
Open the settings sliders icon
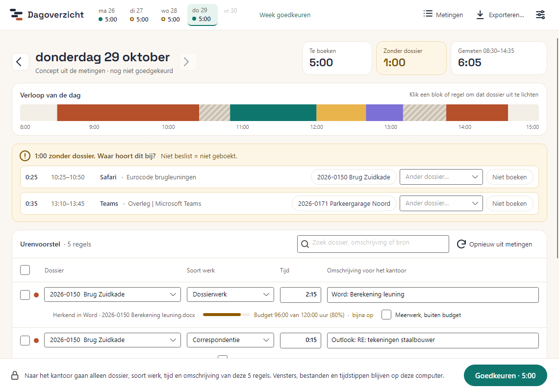[x=540, y=15]
